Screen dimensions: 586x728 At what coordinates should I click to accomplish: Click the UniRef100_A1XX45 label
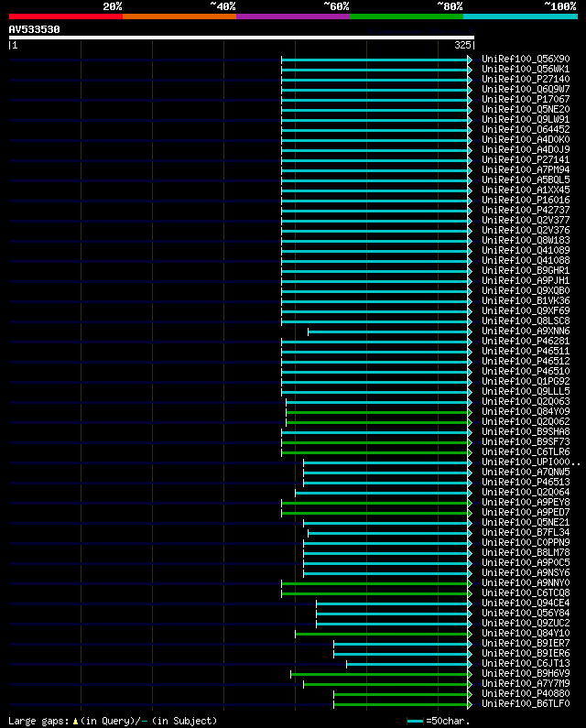526,190
